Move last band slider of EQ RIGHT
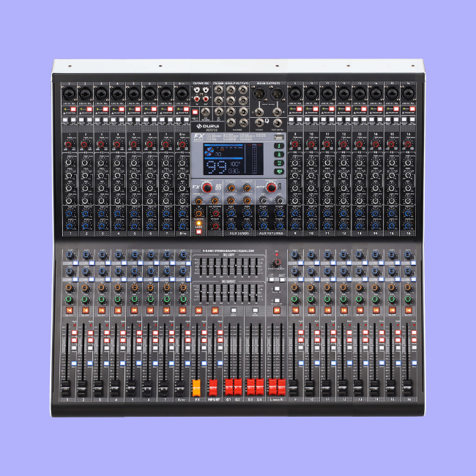 (256, 294)
